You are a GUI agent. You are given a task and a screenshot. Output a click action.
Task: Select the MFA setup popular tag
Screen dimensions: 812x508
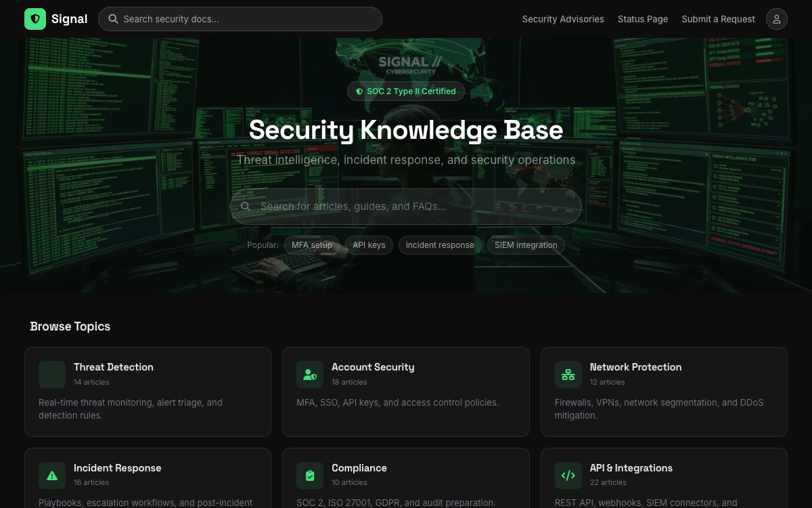point(312,245)
